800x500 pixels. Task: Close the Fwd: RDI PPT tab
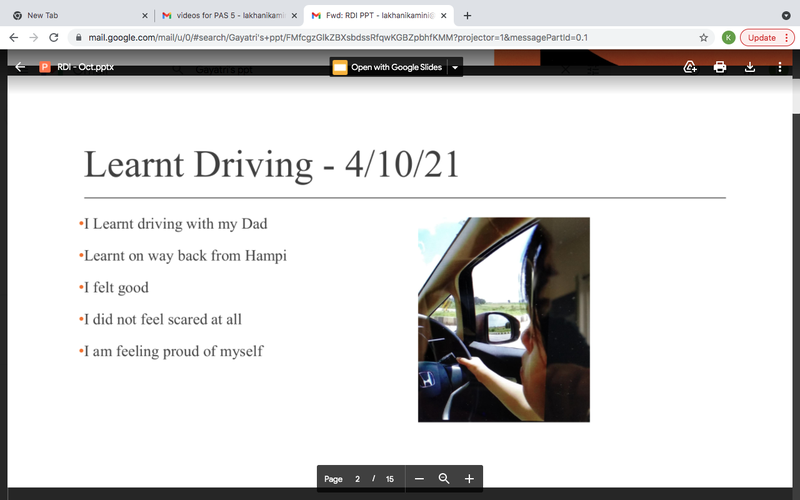point(443,16)
